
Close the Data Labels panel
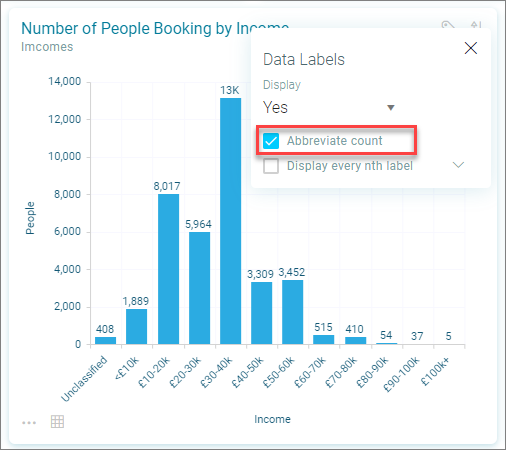tap(471, 48)
